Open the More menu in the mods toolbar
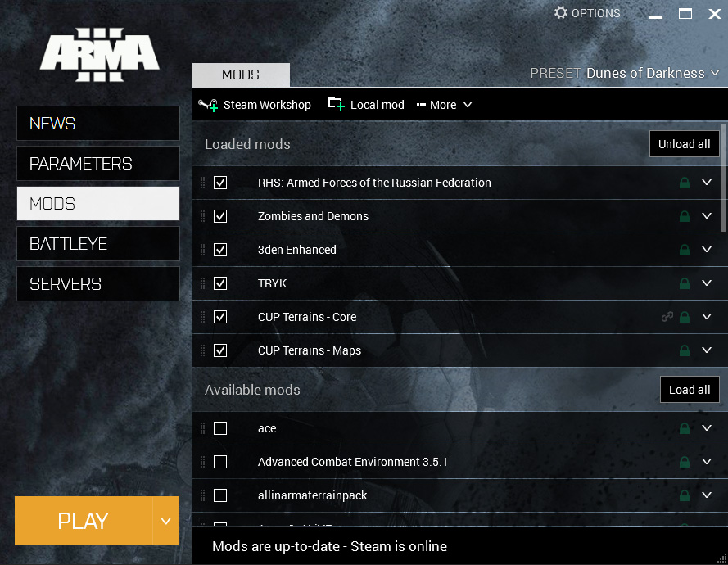Viewport: 728px width, 565px height. tap(445, 105)
